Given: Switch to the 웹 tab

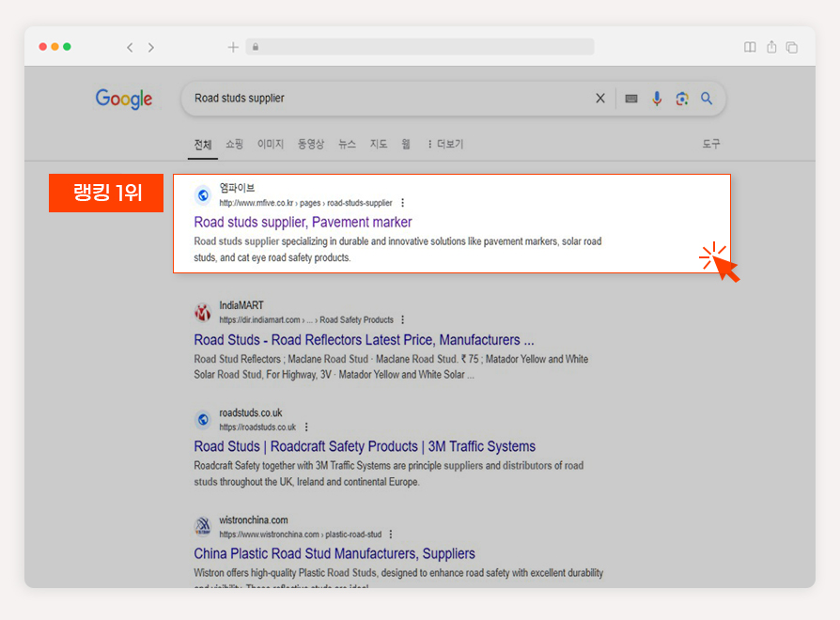Looking at the screenshot, I should (x=406, y=144).
